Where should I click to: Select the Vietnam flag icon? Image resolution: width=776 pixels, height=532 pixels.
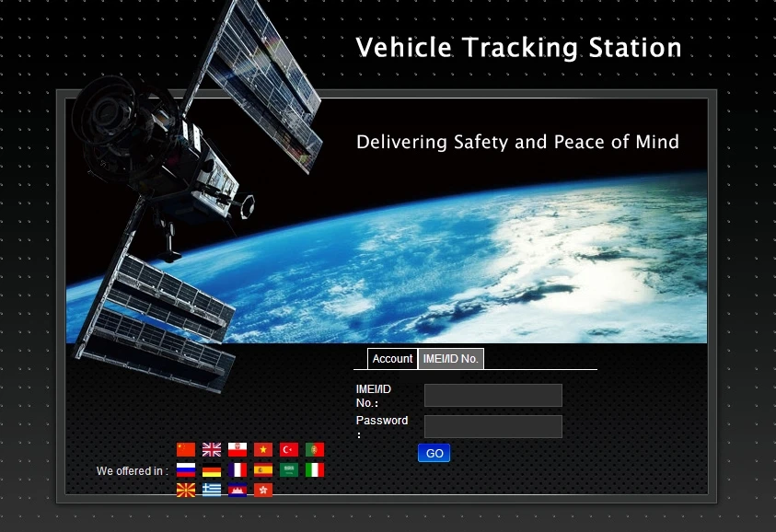tap(263, 449)
